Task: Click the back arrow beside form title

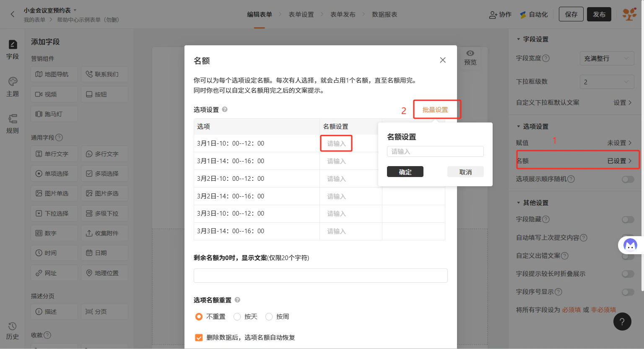Action: click(x=13, y=14)
